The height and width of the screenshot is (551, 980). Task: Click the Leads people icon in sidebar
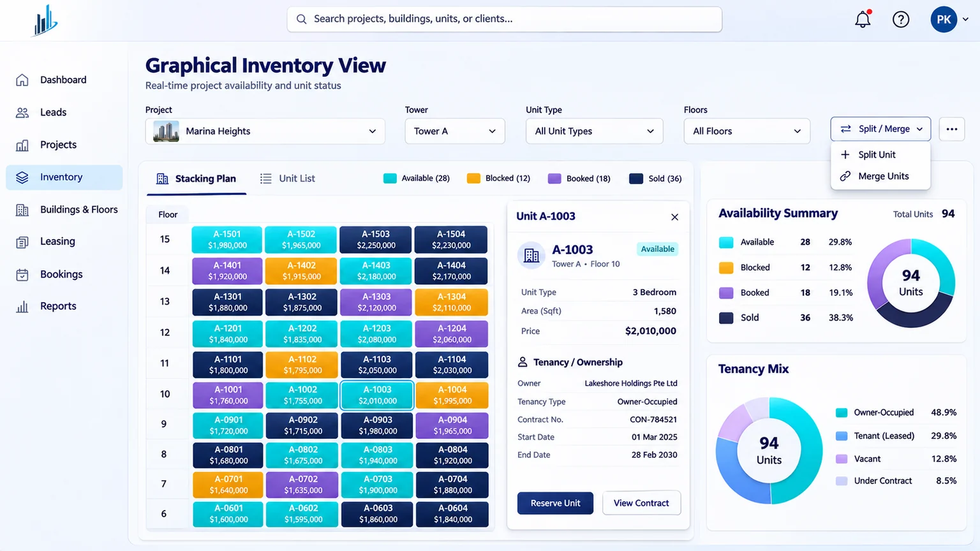[22, 112]
